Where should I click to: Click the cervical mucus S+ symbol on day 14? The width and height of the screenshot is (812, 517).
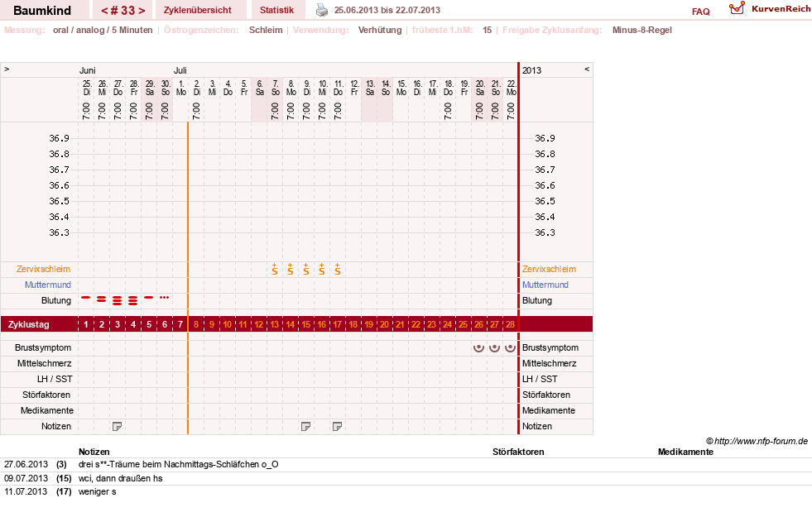click(x=290, y=269)
